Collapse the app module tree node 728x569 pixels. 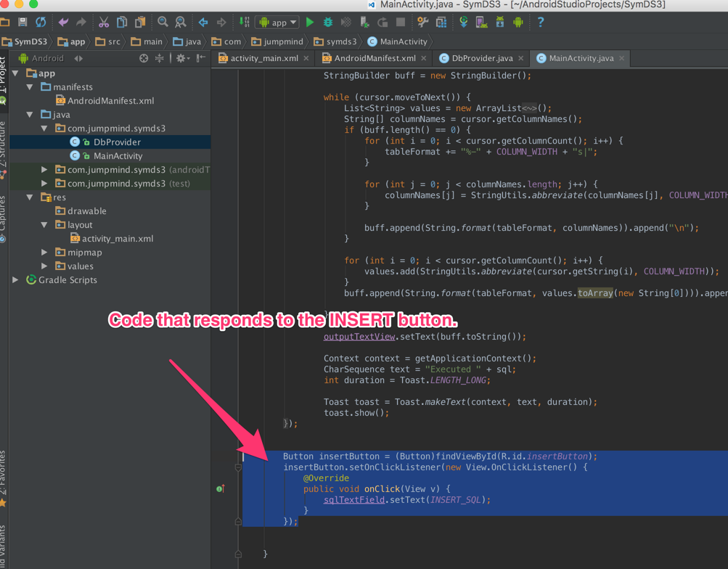click(x=15, y=73)
